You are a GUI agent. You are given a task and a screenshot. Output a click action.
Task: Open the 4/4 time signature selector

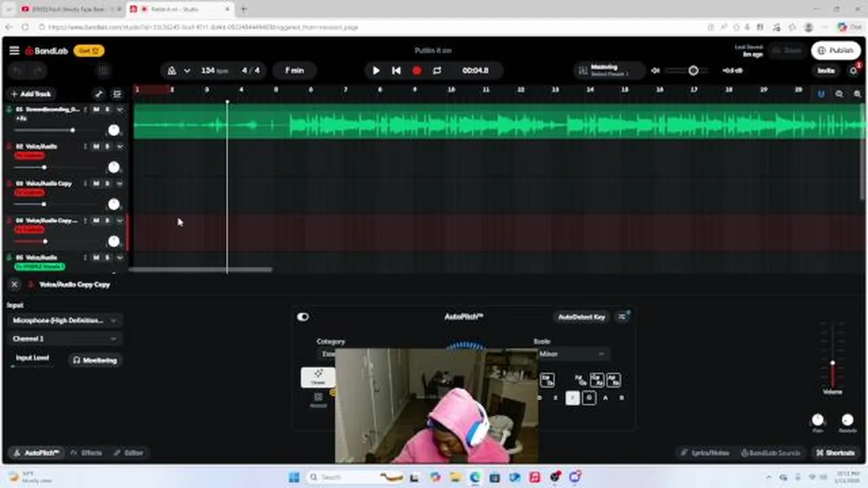(x=250, y=70)
